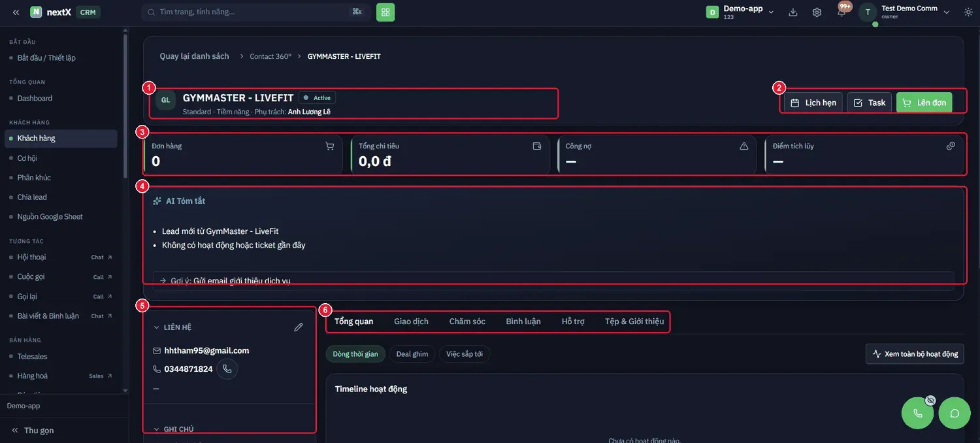Open Bắt đầu / Thiết lập menu item

(x=46, y=58)
